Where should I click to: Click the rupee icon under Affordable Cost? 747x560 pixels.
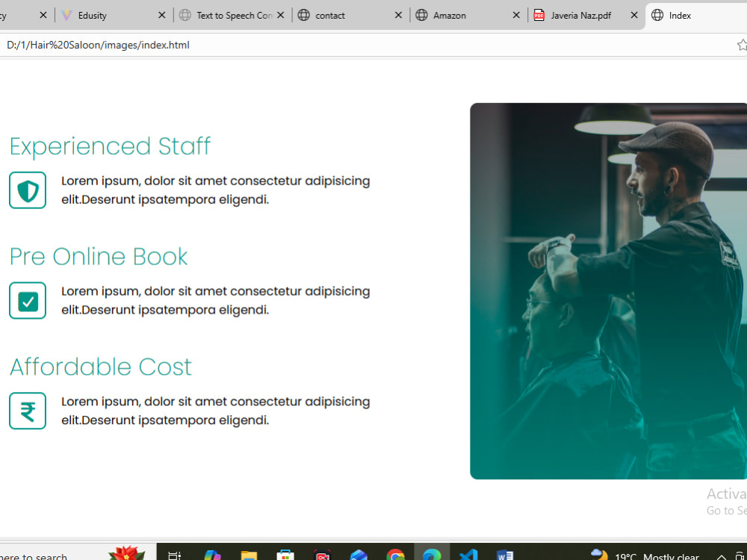28,411
